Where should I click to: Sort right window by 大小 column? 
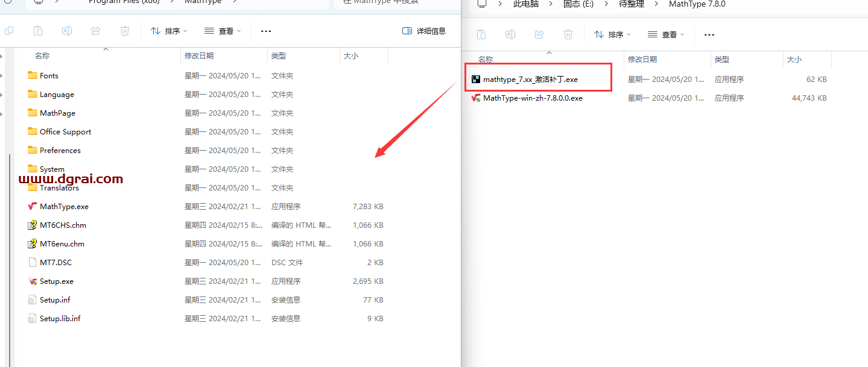pos(794,59)
